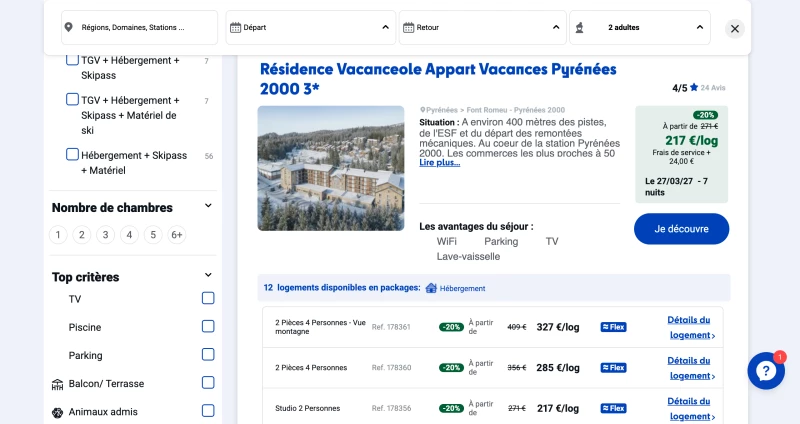Click 'Studio 2 Personnes' room name
The width and height of the screenshot is (800, 424).
307,408
